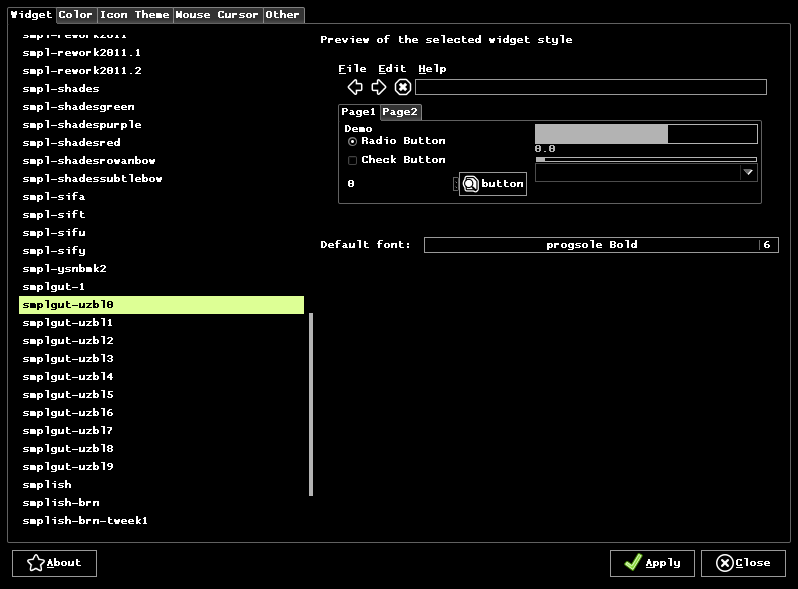Select theme smplgut-uzbl7
Viewport: 798px width, 589px height.
coord(161,431)
